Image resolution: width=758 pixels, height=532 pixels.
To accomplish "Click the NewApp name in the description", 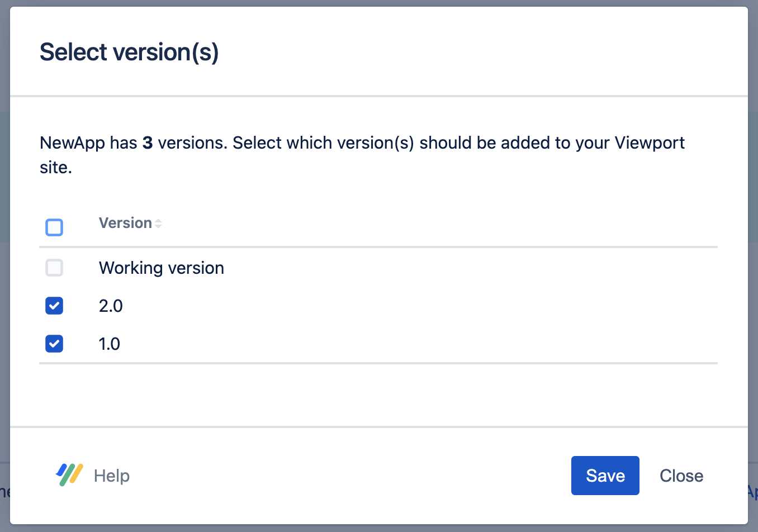I will (72, 143).
